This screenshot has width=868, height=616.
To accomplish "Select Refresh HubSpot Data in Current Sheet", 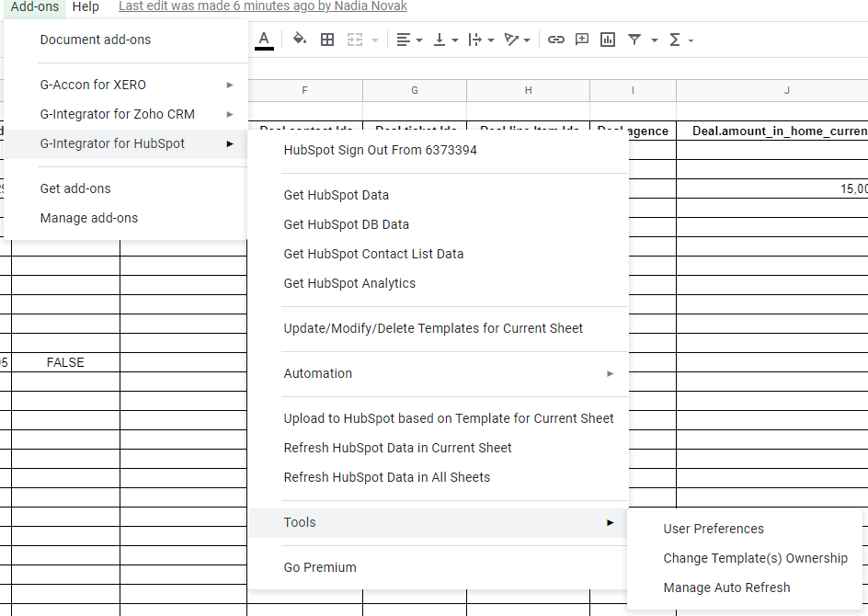I will point(438,448).
